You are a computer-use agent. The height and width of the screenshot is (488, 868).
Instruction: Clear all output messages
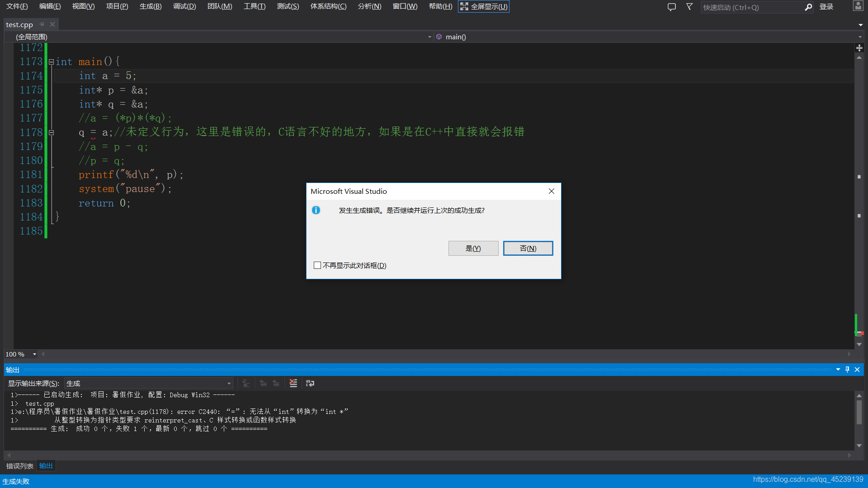coord(293,383)
